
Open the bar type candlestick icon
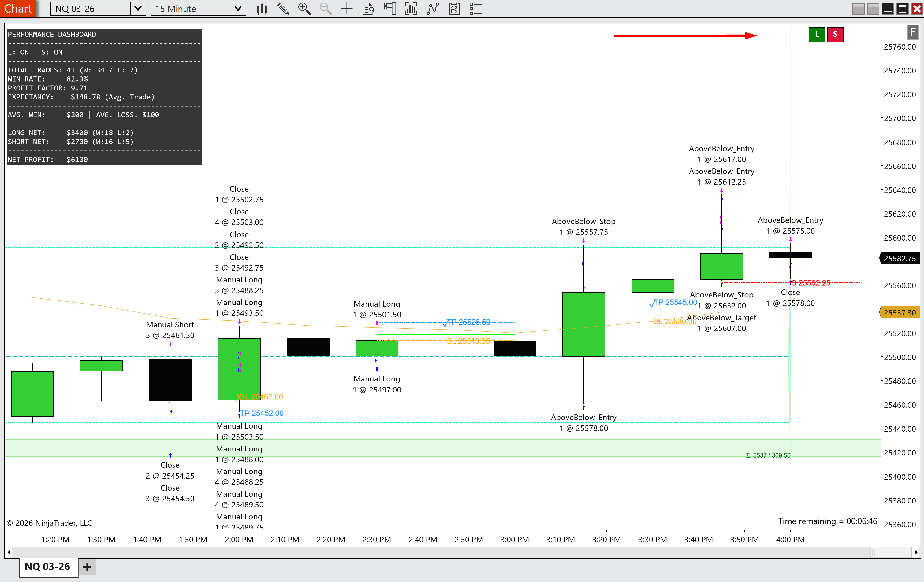pyautogui.click(x=262, y=9)
